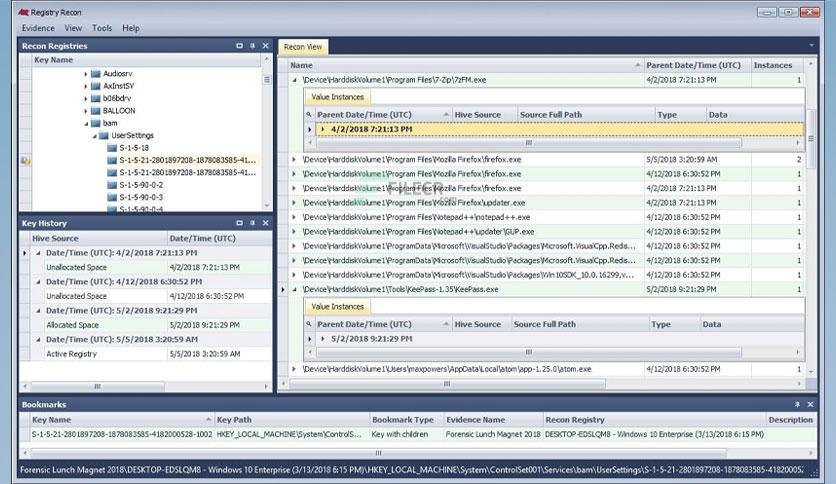Open Value Instances tab under KeePass.exe
This screenshot has height=484, width=836.
[337, 306]
